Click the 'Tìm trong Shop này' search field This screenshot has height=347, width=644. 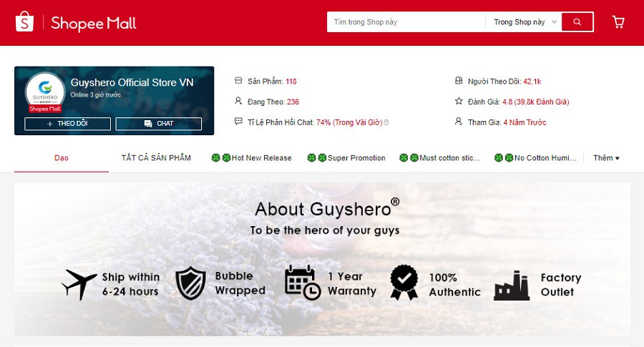pos(406,22)
